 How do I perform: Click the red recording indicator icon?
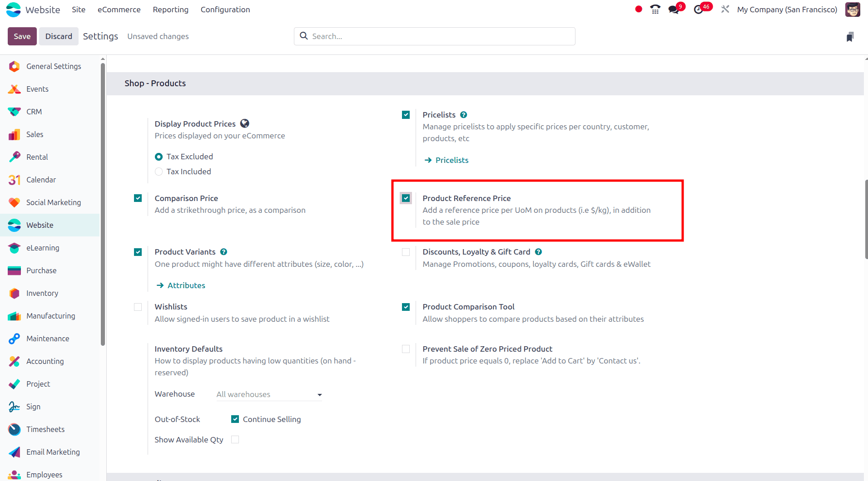(639, 9)
